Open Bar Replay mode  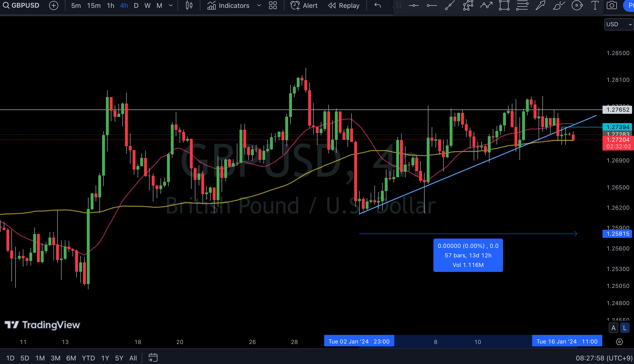coord(344,5)
